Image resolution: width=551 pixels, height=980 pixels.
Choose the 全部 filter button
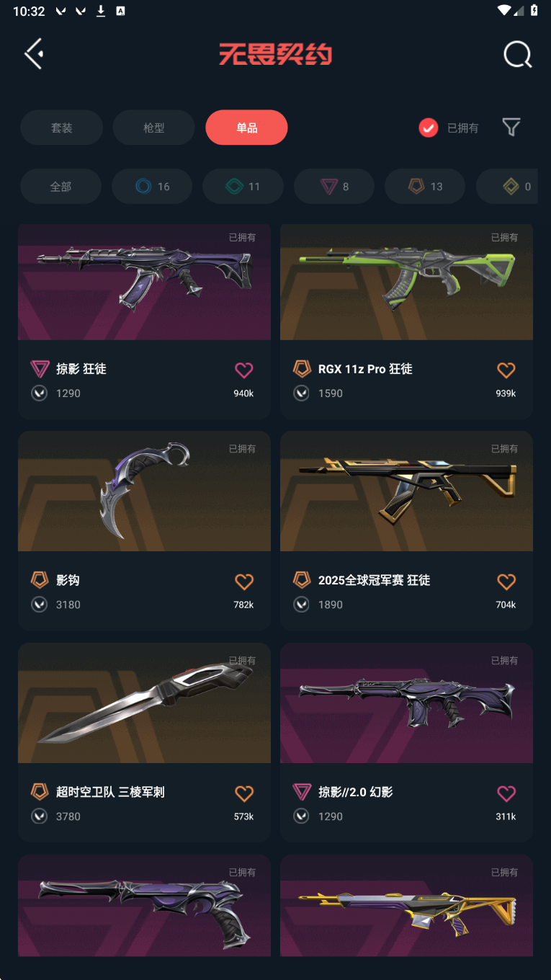click(x=61, y=187)
